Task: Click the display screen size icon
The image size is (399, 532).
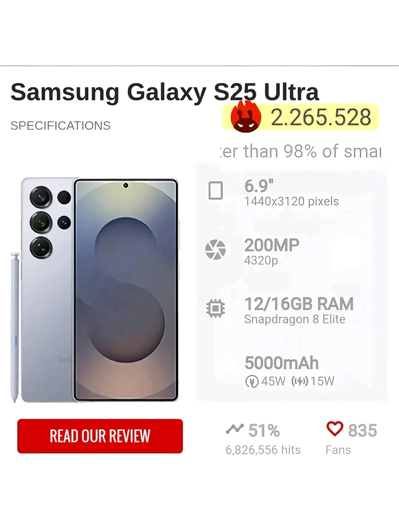Action: pyautogui.click(x=215, y=190)
